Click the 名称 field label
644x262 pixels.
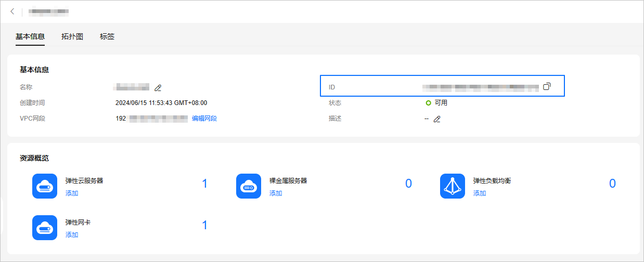click(x=26, y=87)
